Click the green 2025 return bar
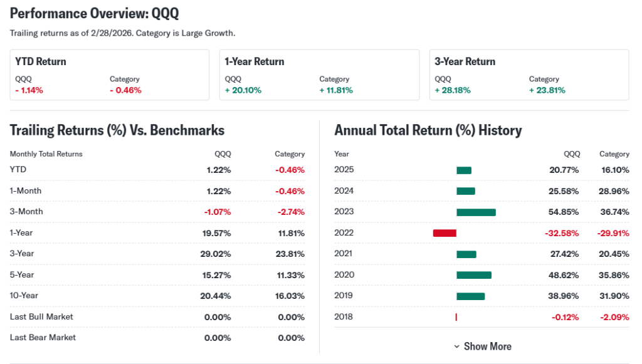The width and height of the screenshot is (642, 364). (x=464, y=170)
